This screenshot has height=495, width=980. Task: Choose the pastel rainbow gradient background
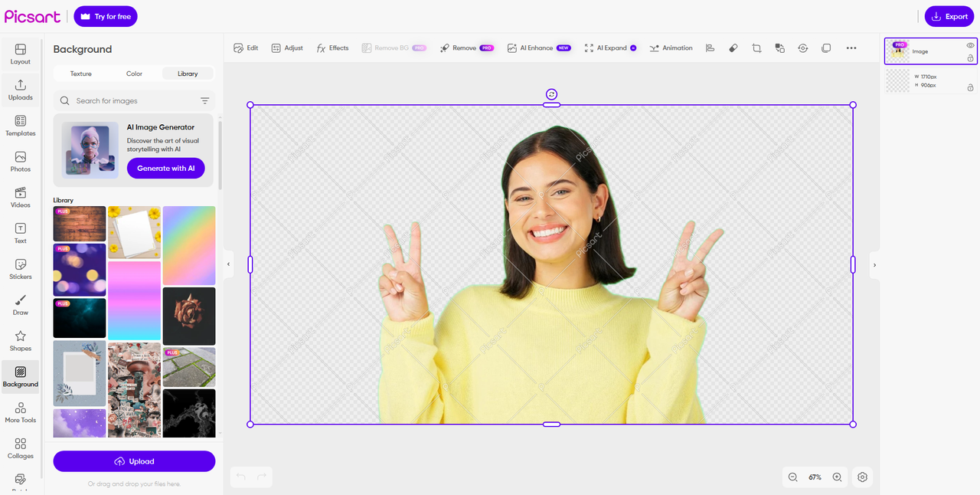(x=189, y=245)
